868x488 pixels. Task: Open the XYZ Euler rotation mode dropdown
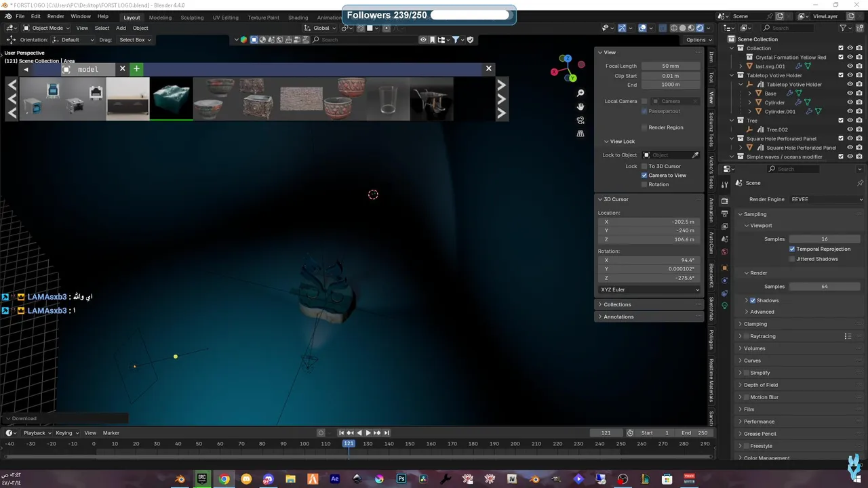[x=650, y=289]
